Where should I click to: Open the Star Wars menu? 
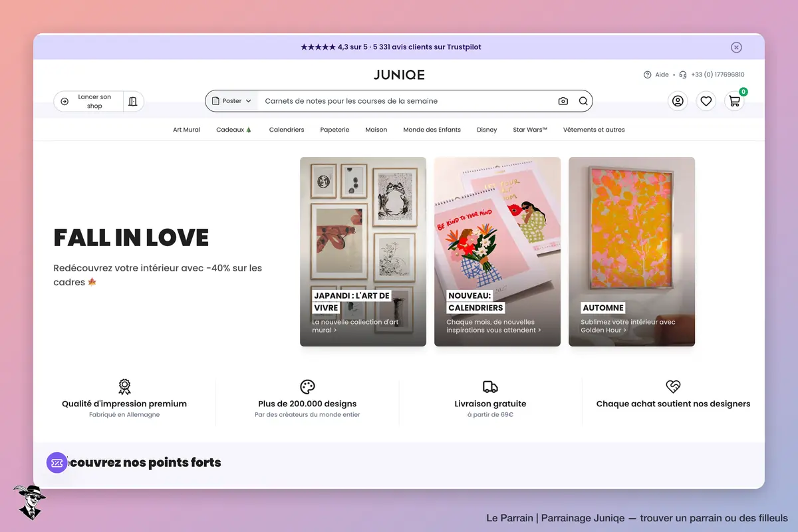[x=530, y=130]
